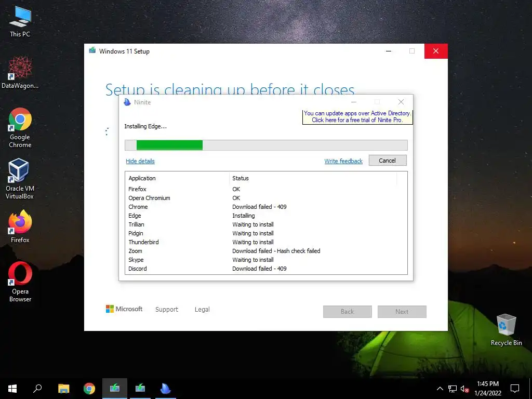Click the Status column header
The width and height of the screenshot is (532, 399).
point(313,178)
